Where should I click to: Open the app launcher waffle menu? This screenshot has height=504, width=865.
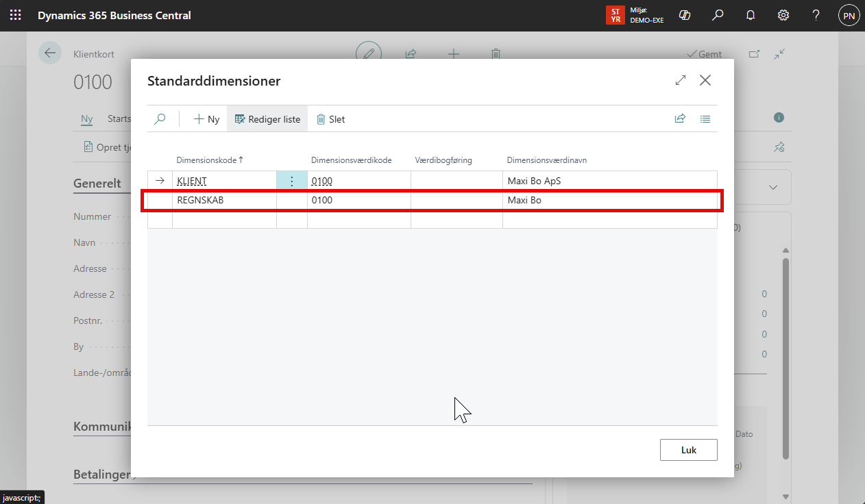[15, 15]
